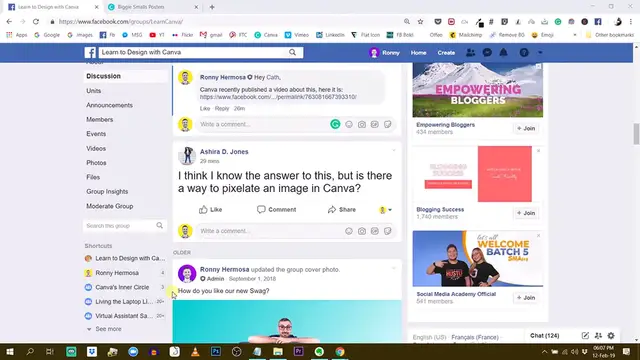Join Social Media Academy Official group
640x360 pixels.
[x=526, y=298]
